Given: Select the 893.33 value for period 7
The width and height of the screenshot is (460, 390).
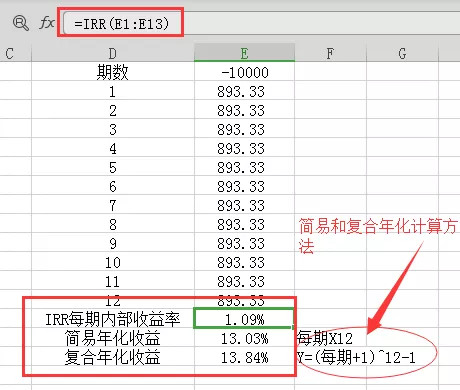Looking at the screenshot, I should [244, 205].
